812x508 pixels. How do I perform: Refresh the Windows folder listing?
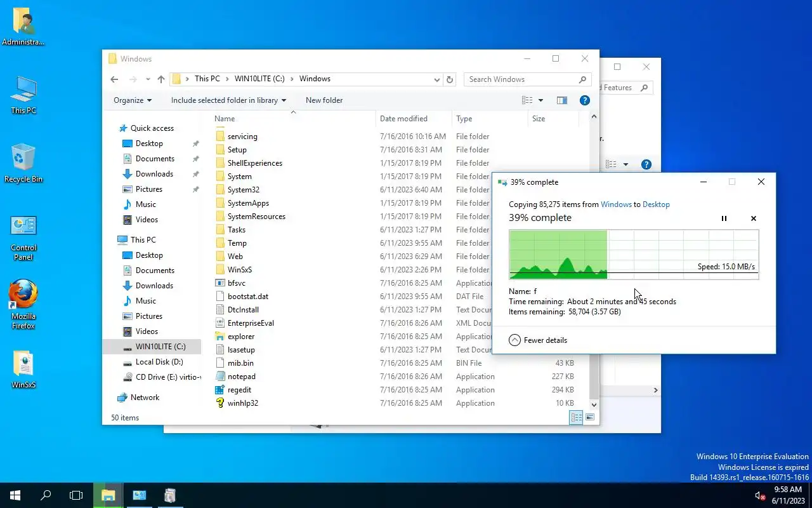[x=450, y=79]
